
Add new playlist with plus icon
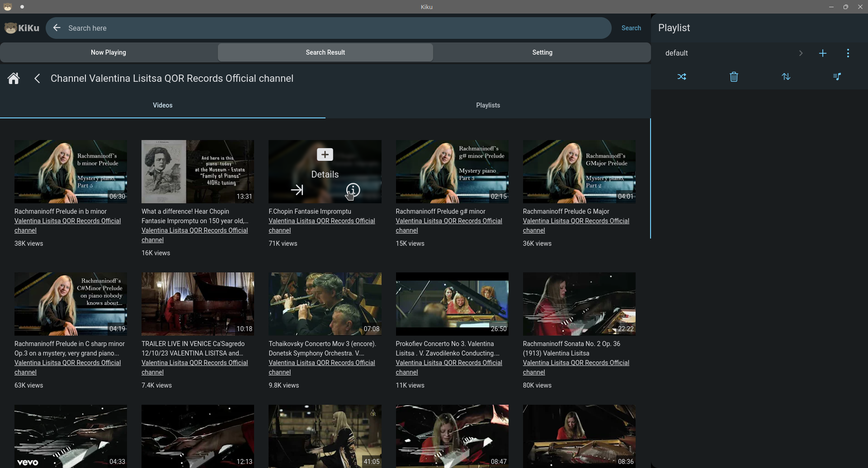click(823, 53)
